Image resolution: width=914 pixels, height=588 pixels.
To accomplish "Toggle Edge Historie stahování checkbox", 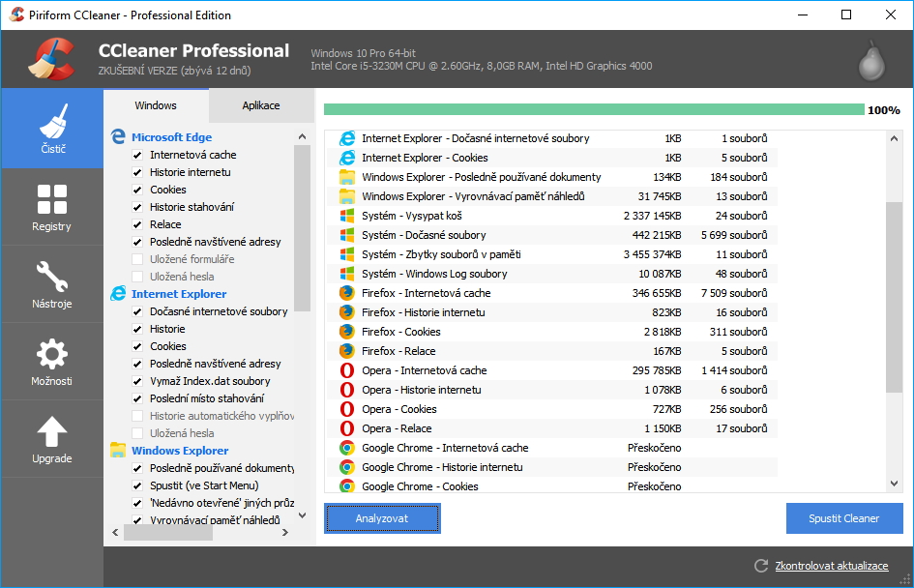I will (137, 207).
